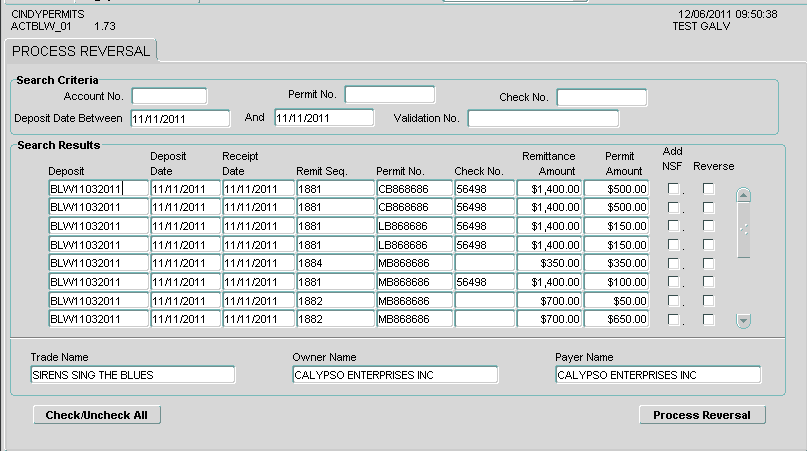Toggle Reverse on the $650.00 permit row
This screenshot has height=451, width=807.
click(709, 319)
